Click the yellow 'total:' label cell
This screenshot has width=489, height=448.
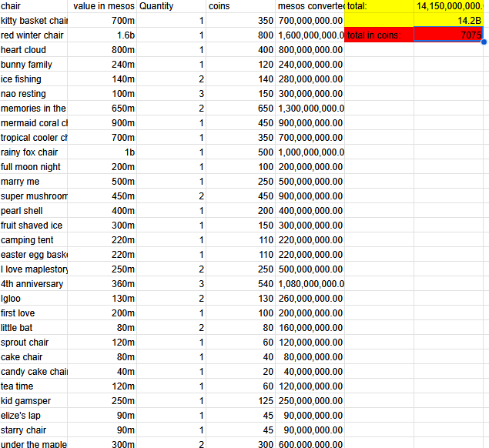pyautogui.click(x=379, y=6)
